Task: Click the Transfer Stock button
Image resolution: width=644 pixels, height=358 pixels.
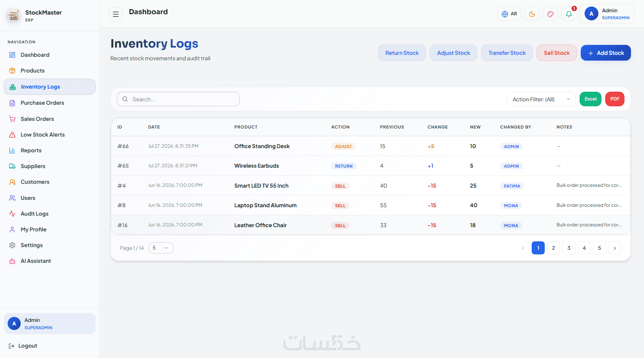Action: point(507,53)
